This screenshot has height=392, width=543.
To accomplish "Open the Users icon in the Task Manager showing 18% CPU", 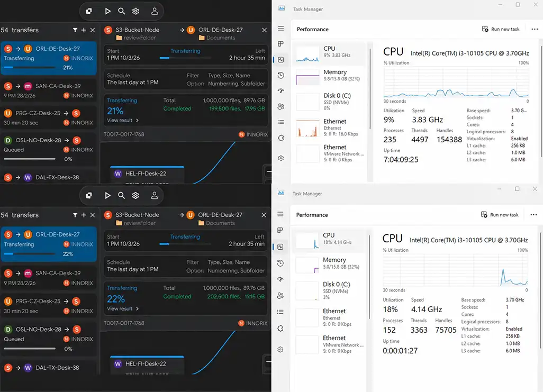I will pos(280,295).
